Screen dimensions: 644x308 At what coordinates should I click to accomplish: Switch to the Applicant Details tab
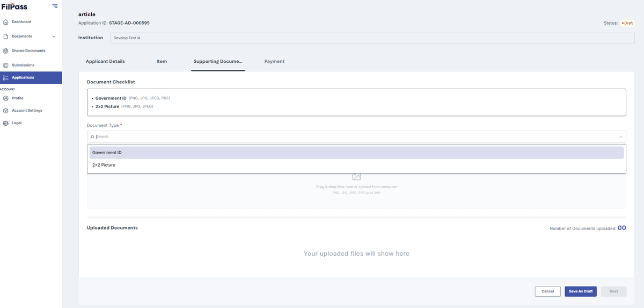(x=105, y=61)
